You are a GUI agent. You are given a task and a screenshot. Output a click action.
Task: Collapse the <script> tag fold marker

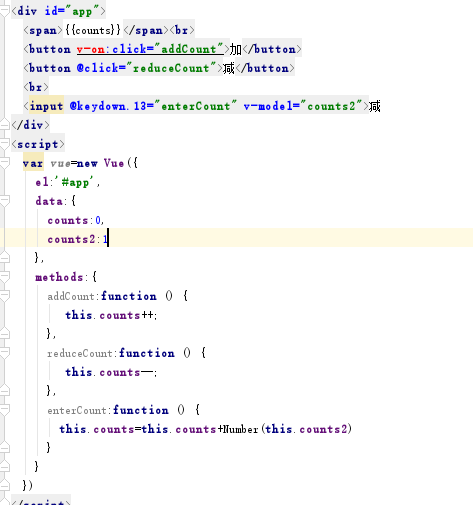click(4, 144)
